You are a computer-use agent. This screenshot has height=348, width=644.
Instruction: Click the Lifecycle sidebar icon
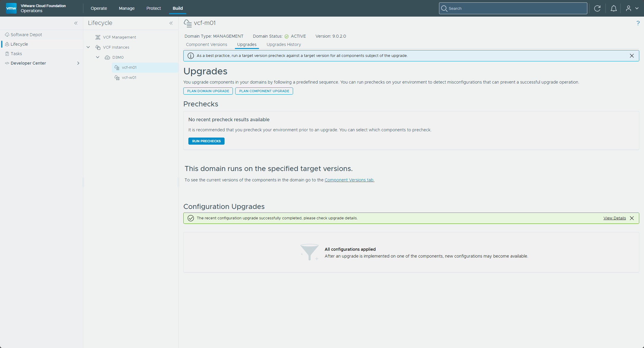(x=7, y=44)
